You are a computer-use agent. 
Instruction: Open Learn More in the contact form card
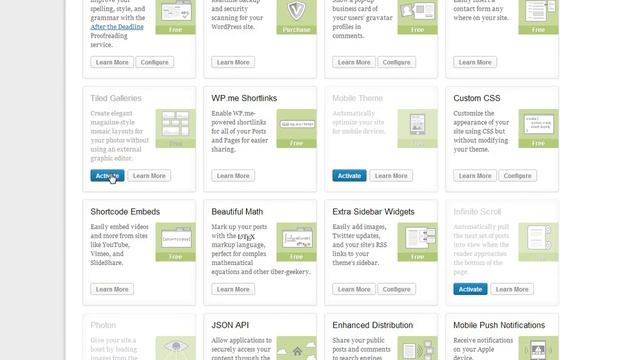tap(475, 62)
